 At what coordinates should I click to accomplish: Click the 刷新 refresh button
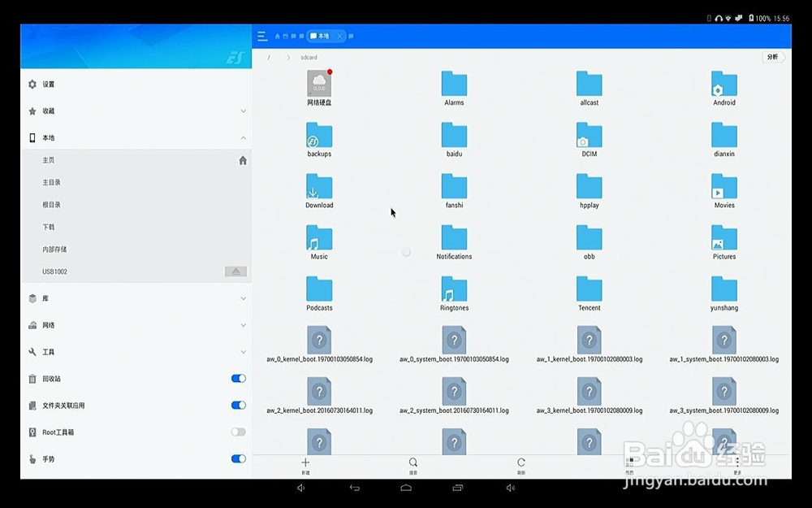click(x=521, y=466)
